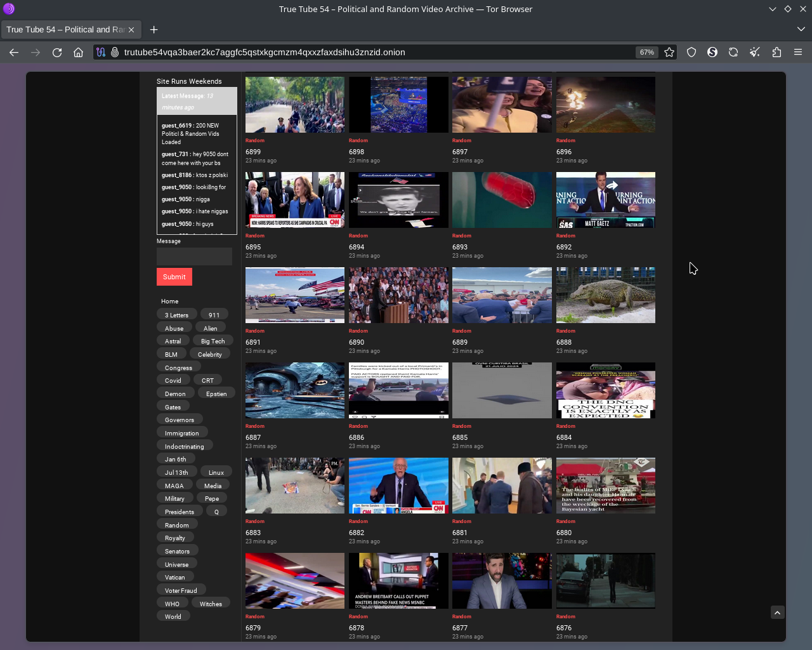Viewport: 812px width, 650px height.
Task: Open the Senators category tag
Action: pos(177,551)
